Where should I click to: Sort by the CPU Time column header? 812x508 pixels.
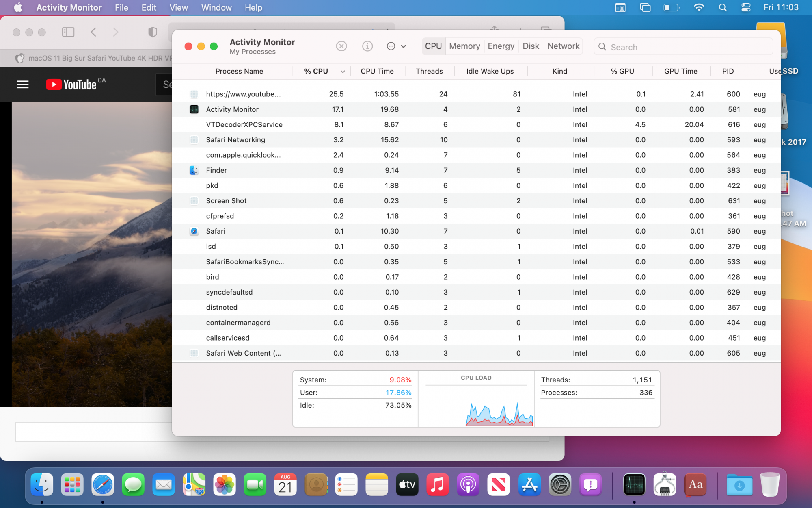pyautogui.click(x=377, y=71)
